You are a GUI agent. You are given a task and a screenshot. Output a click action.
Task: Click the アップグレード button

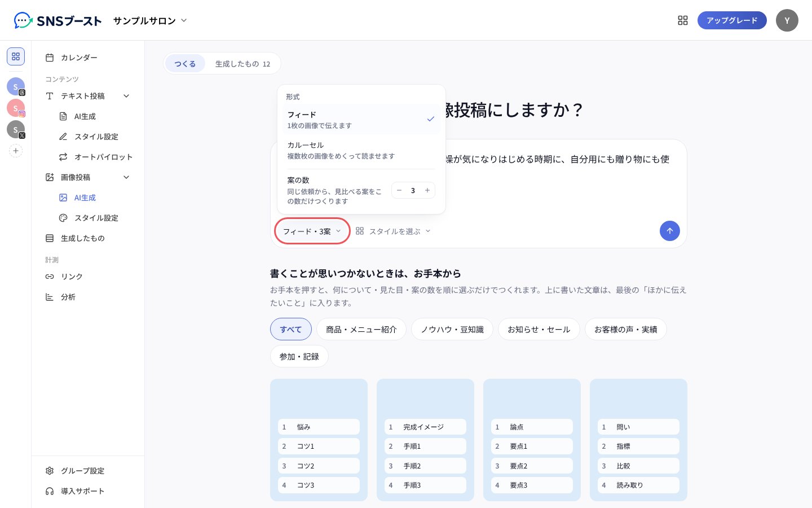[x=732, y=20]
